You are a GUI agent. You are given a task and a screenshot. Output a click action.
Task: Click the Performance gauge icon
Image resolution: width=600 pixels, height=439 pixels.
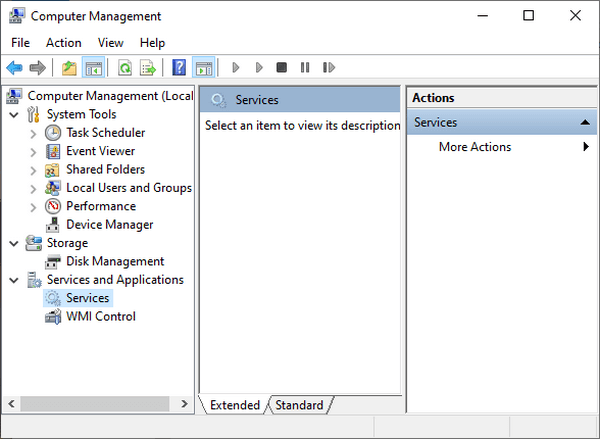click(x=53, y=206)
